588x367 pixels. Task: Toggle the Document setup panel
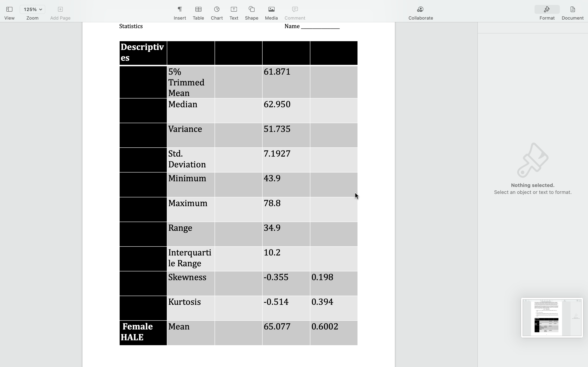572,9
